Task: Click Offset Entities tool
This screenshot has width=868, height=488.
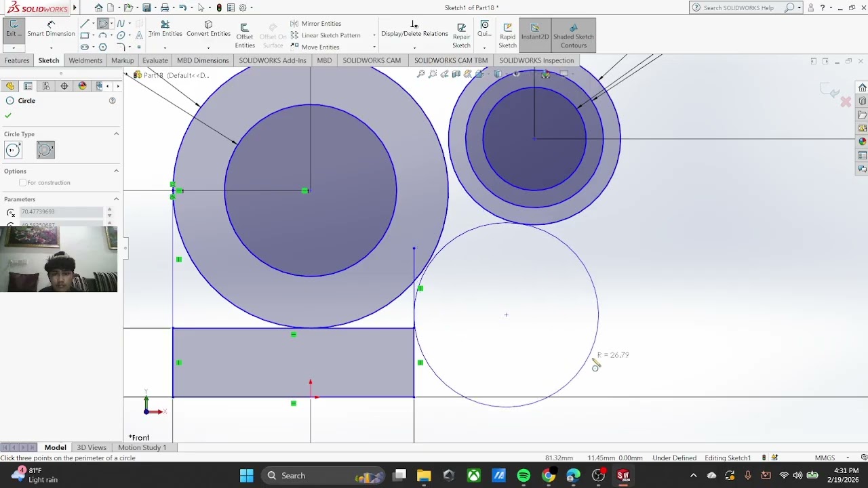Action: pyautogui.click(x=245, y=36)
